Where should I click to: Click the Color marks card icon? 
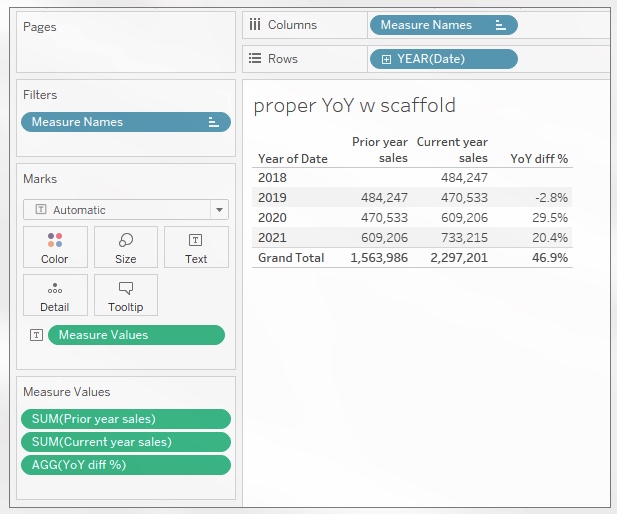[x=55, y=241]
